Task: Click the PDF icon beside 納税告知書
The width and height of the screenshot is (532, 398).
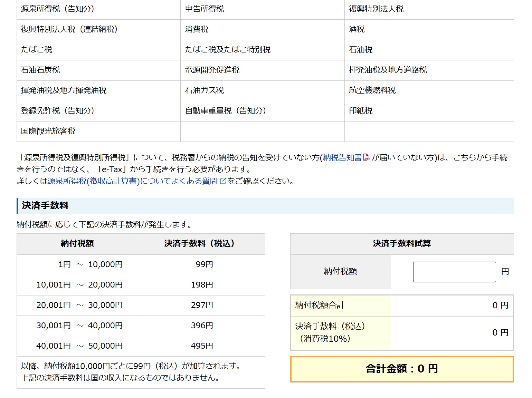Action: click(x=367, y=158)
